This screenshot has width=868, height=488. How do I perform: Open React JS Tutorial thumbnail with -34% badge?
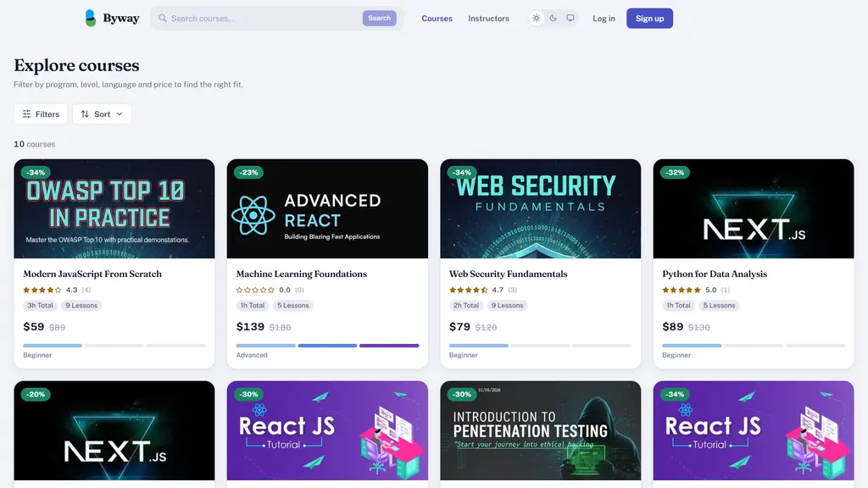pos(754,430)
